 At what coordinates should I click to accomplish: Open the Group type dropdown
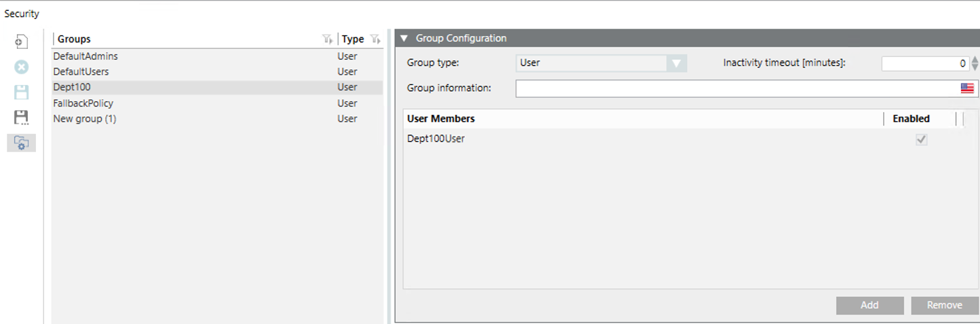click(675, 63)
